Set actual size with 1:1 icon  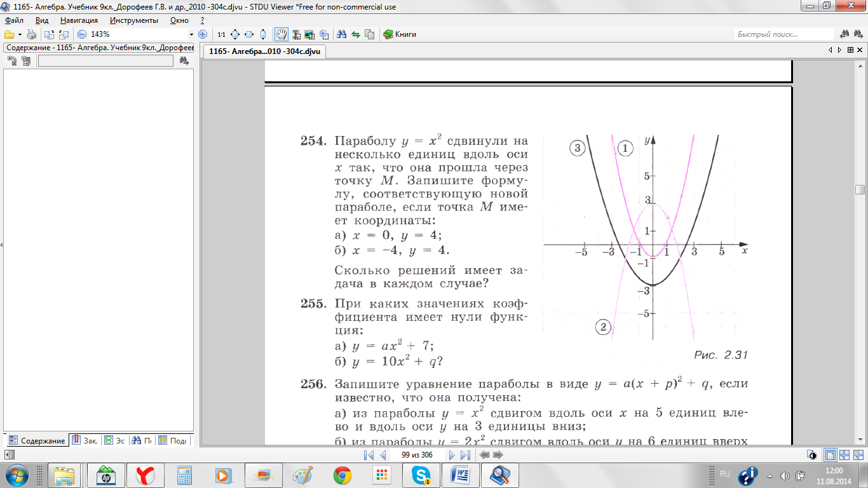[221, 34]
